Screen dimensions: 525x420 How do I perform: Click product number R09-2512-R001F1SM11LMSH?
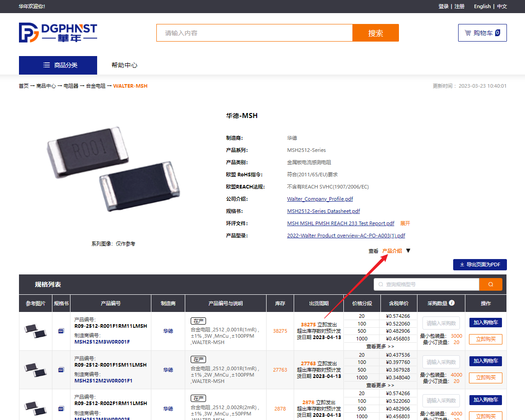pyautogui.click(x=111, y=365)
